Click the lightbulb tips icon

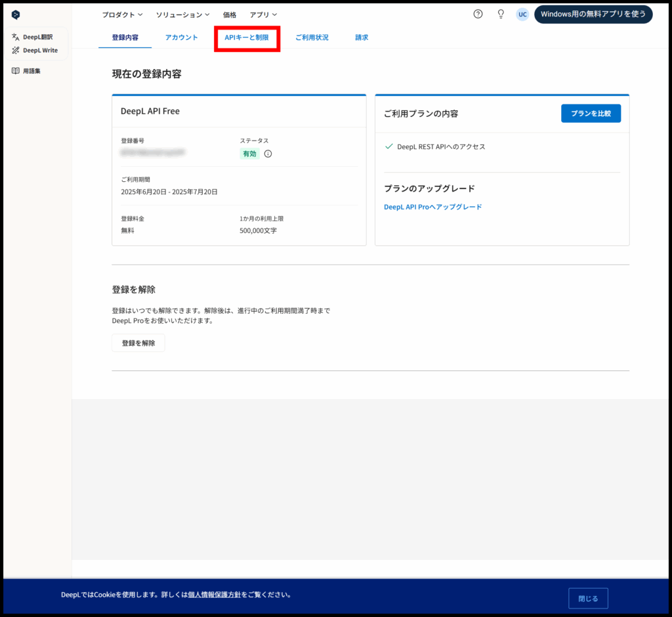point(501,14)
